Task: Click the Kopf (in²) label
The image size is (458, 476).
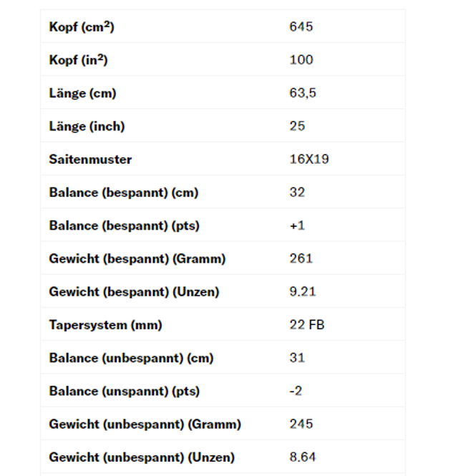Action: point(78,60)
